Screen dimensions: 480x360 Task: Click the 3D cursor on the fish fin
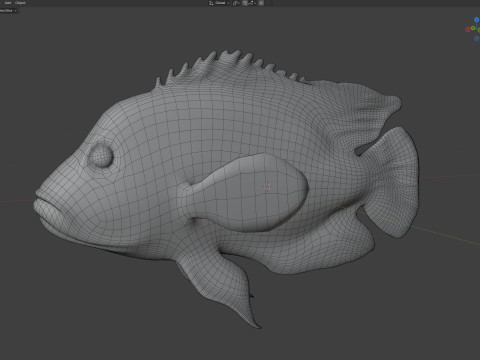pos(267,187)
